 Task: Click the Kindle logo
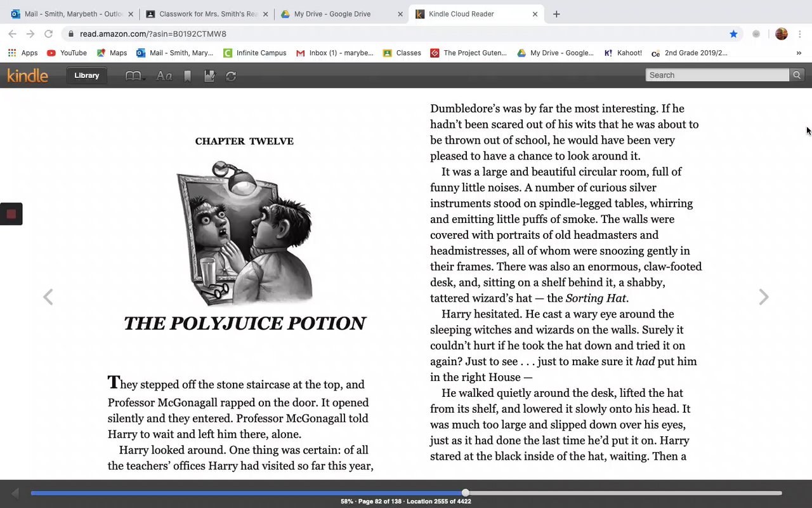click(27, 76)
